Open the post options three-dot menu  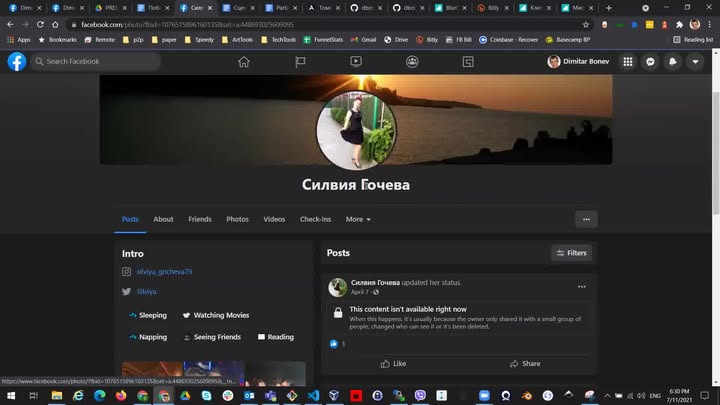[582, 287]
